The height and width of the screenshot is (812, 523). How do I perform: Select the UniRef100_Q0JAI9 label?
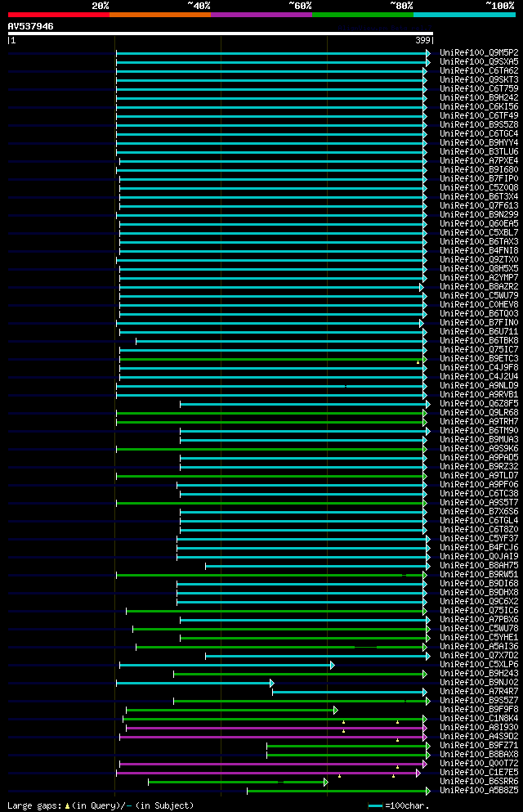coord(479,557)
